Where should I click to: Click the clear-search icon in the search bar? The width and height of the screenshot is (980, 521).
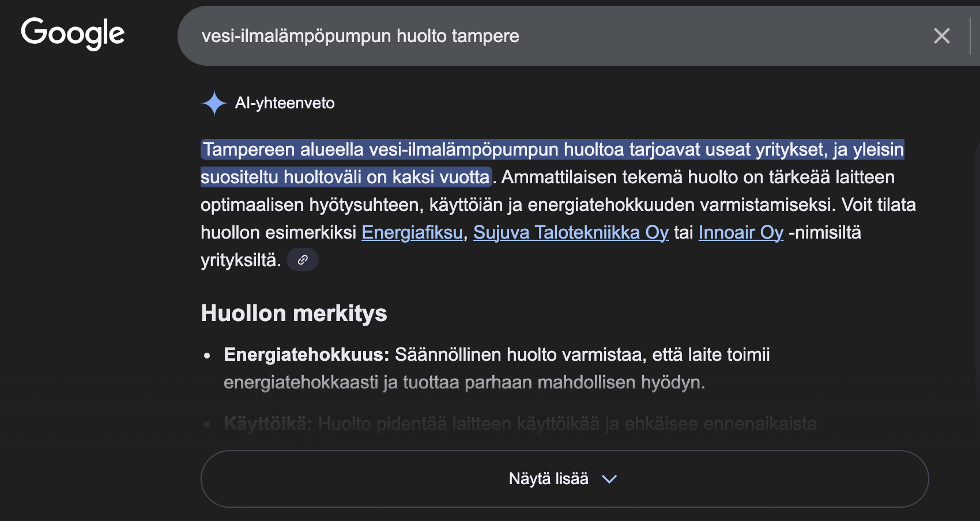[x=942, y=36]
